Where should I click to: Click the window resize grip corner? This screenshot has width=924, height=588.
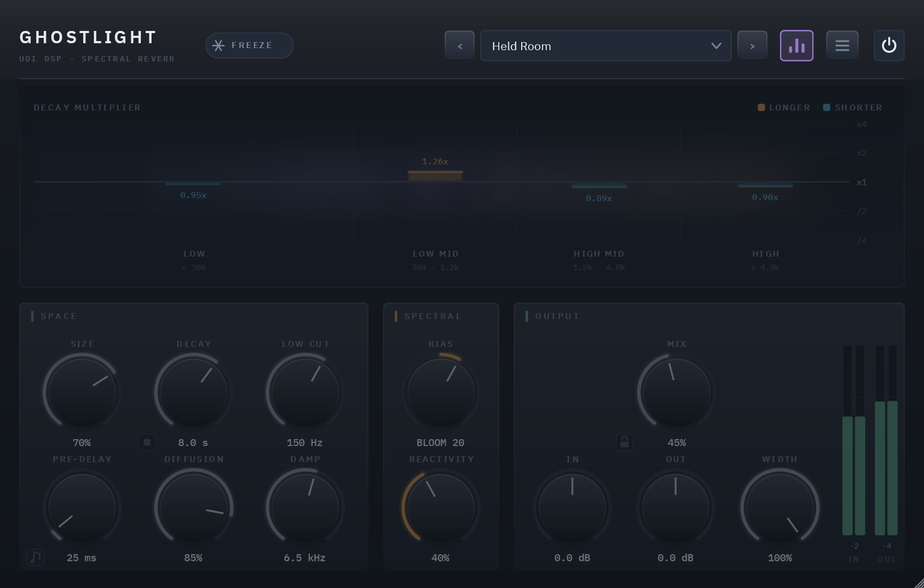click(x=919, y=583)
